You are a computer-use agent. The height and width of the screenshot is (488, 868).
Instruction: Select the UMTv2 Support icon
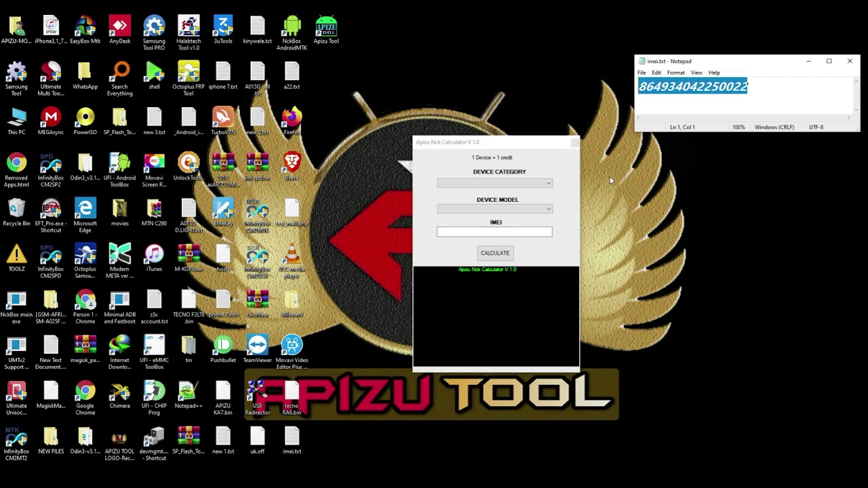(x=16, y=352)
